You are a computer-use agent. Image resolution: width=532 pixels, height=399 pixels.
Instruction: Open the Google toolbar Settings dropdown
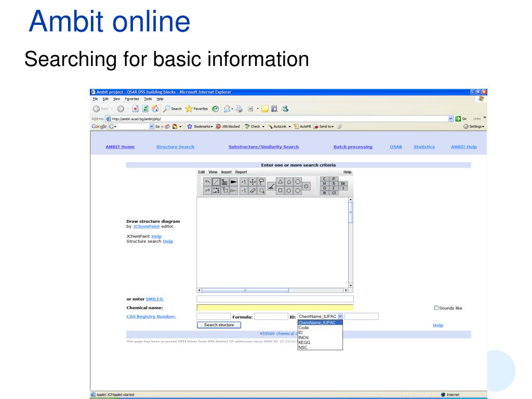point(474,127)
